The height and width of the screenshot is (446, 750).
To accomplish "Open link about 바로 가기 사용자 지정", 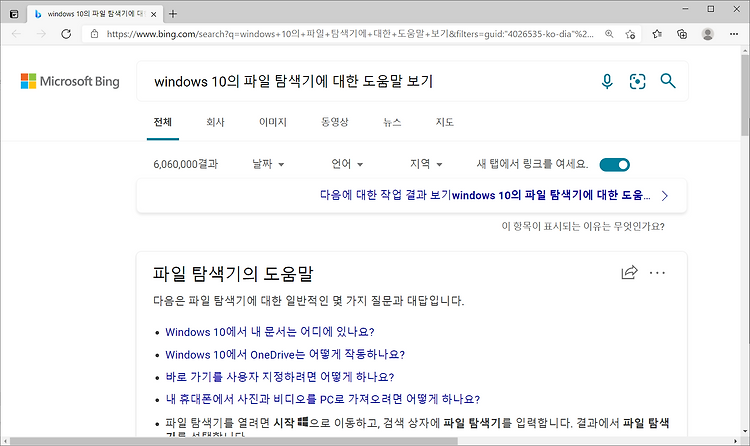I will pos(280,377).
